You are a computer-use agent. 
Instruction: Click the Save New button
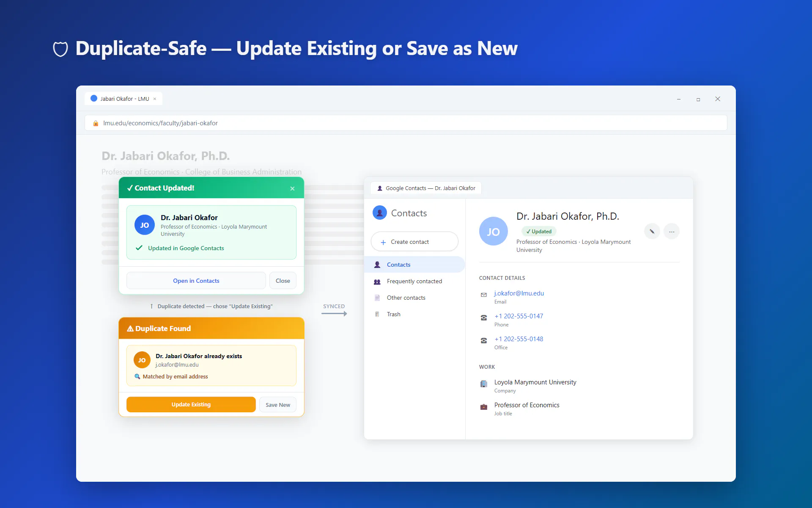(x=278, y=405)
